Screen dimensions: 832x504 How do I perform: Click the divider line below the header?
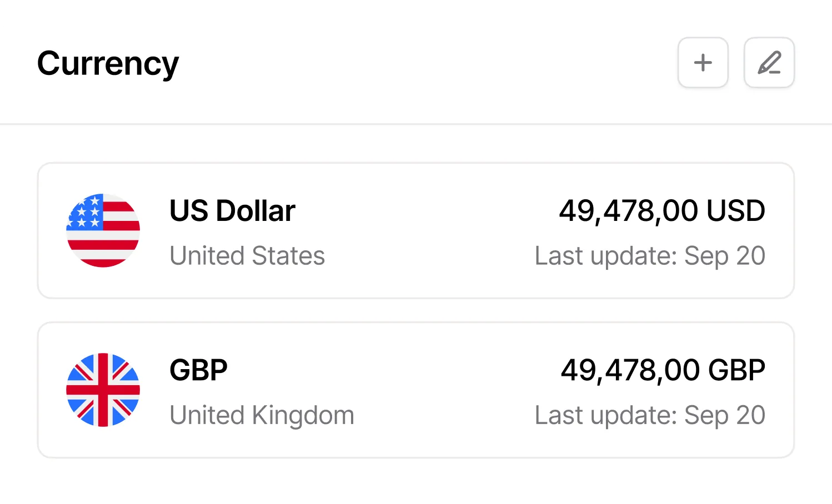tap(415, 124)
